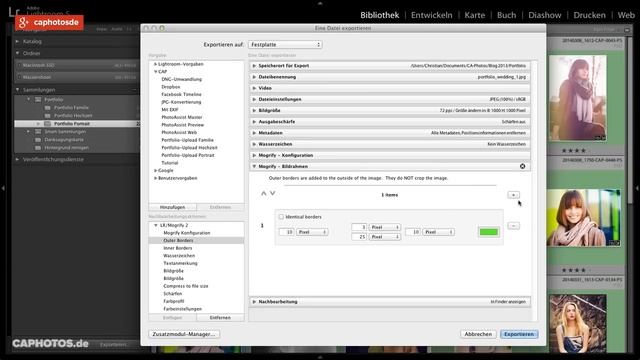Edit the left border width field
This screenshot has width=640, height=360.
coord(287,232)
